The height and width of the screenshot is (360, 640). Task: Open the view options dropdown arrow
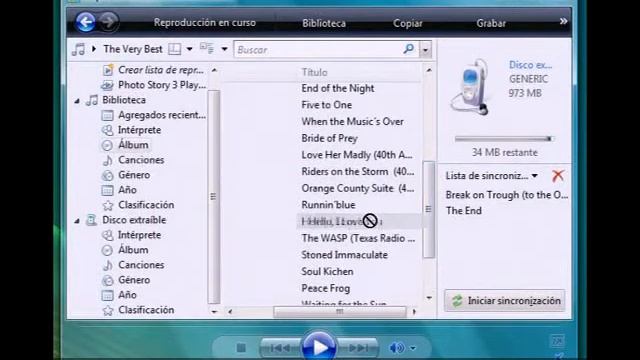[224, 49]
